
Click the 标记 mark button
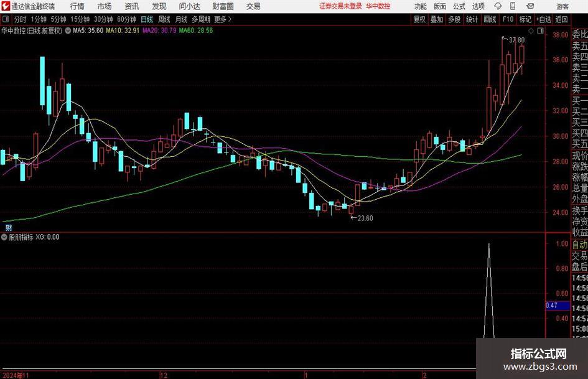(525, 19)
